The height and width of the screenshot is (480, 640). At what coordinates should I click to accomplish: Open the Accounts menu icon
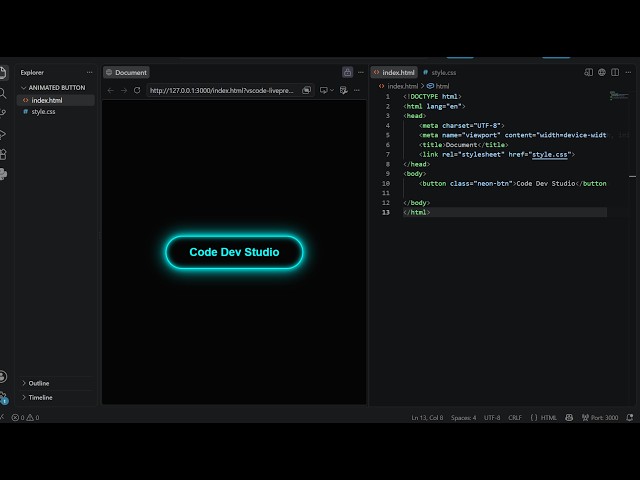coord(3,376)
